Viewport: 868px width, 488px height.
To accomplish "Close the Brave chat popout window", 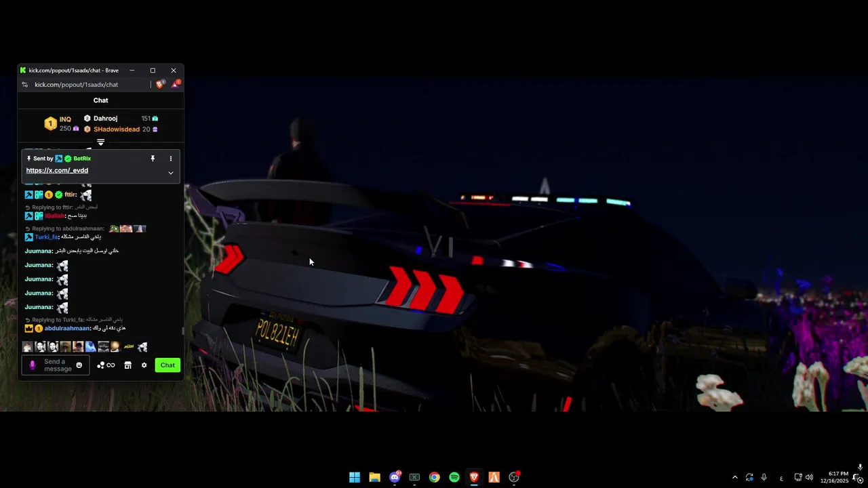I will point(174,70).
